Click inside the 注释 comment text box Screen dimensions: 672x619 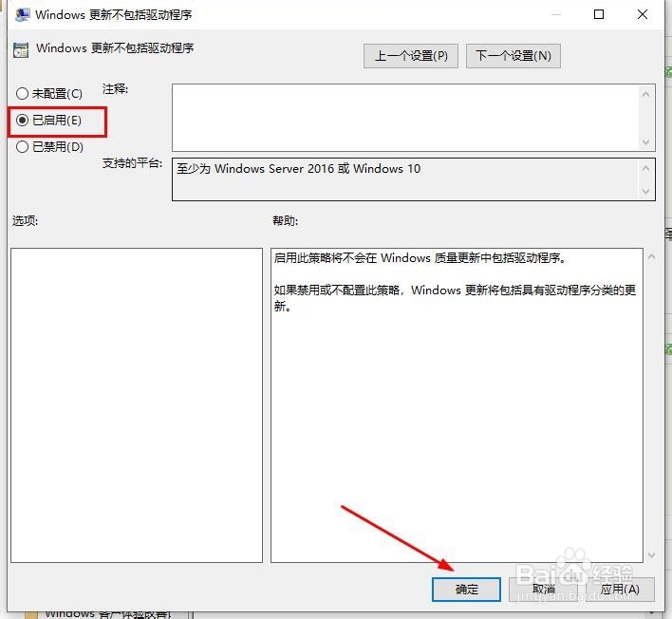coord(405,118)
